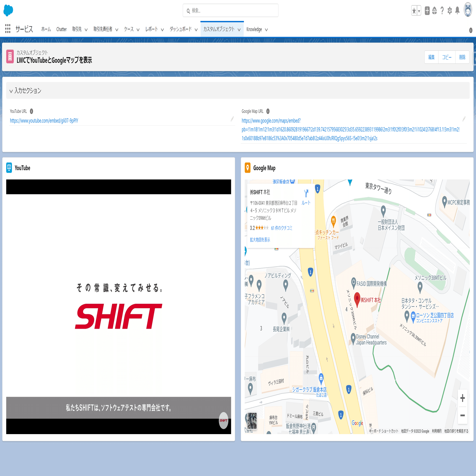
Task: Click the Disney Channel Japan Headquarters pin
Action: (x=353, y=339)
